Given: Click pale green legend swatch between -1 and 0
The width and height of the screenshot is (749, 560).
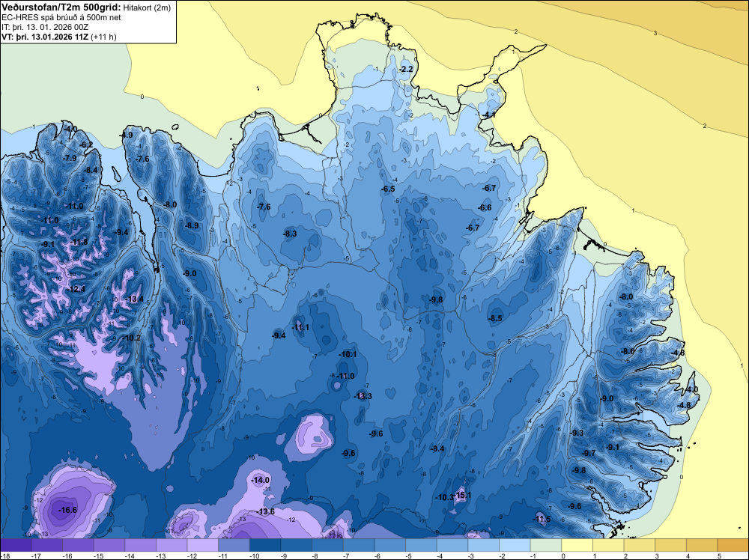Looking at the screenshot, I should [x=546, y=545].
